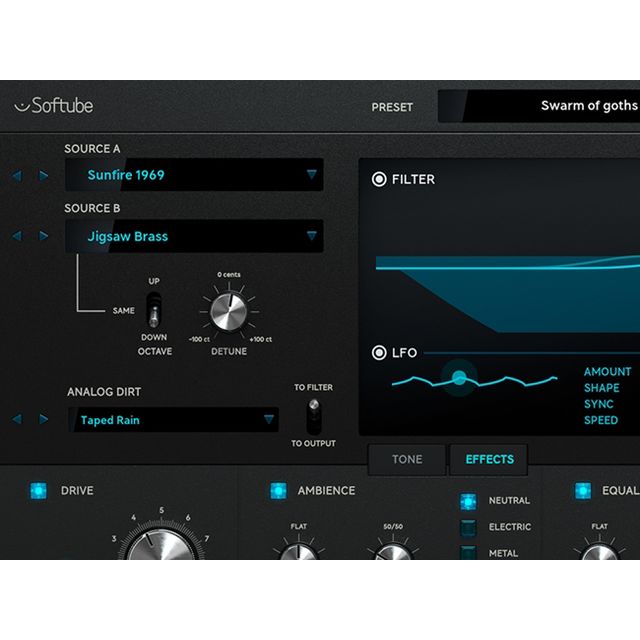Screen dimensions: 640x640
Task: Click the LFO waveform position handle
Action: (459, 378)
